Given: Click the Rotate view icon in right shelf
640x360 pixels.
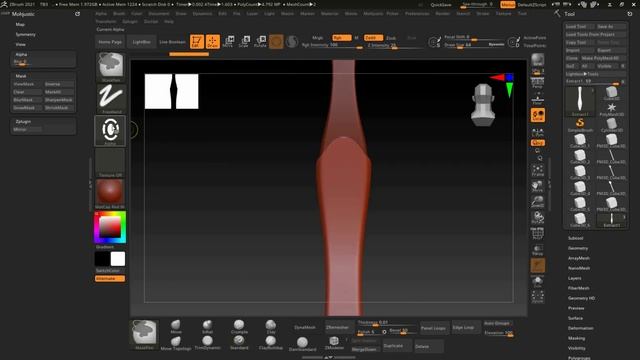Looking at the screenshot, I should coord(538,217).
